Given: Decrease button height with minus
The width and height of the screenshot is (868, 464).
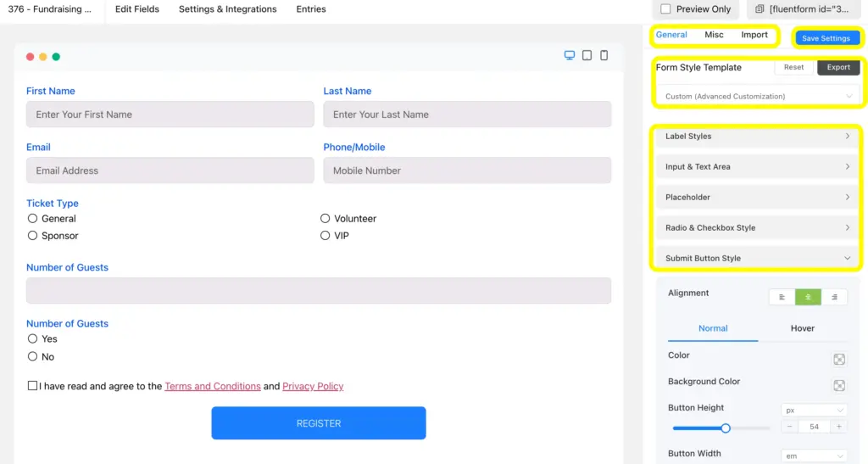Looking at the screenshot, I should point(789,427).
